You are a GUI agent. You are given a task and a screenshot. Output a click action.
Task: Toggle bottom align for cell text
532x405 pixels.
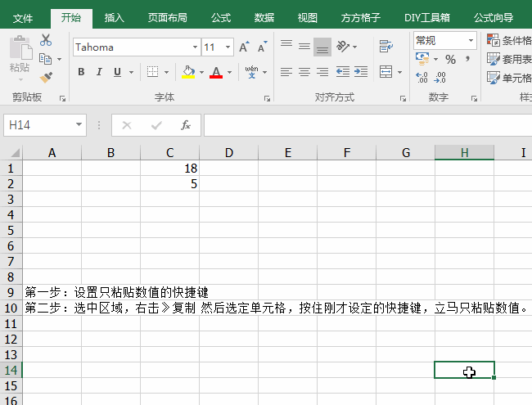click(x=322, y=47)
